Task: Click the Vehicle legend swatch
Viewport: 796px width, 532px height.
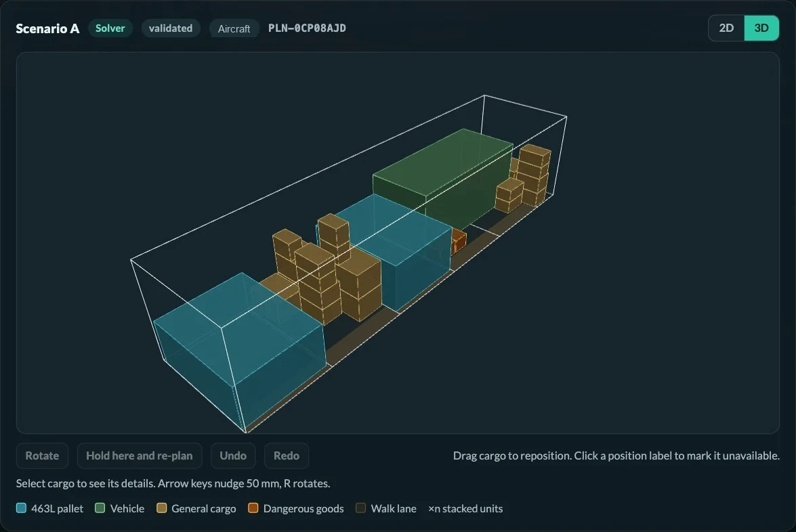Action: click(x=100, y=508)
